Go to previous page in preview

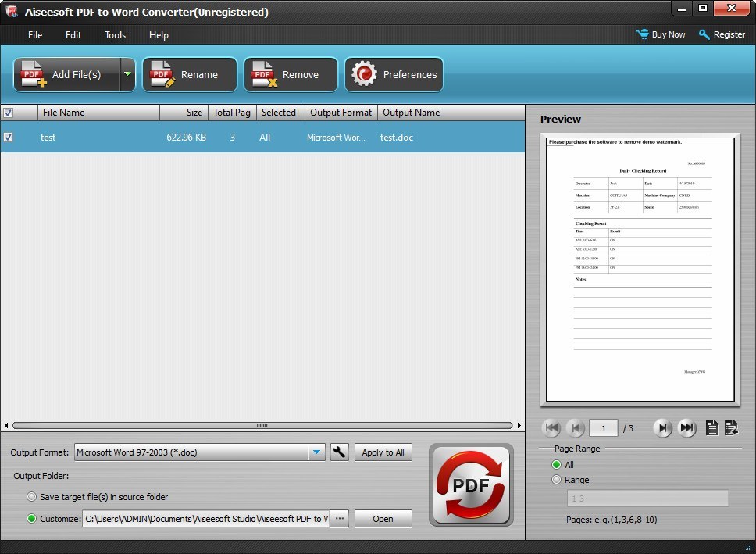point(576,427)
